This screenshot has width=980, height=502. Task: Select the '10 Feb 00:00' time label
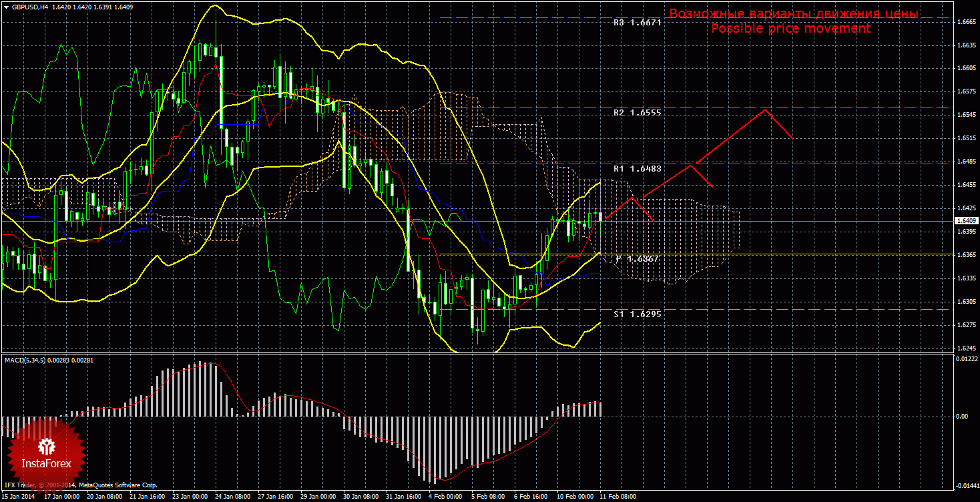[x=574, y=497]
